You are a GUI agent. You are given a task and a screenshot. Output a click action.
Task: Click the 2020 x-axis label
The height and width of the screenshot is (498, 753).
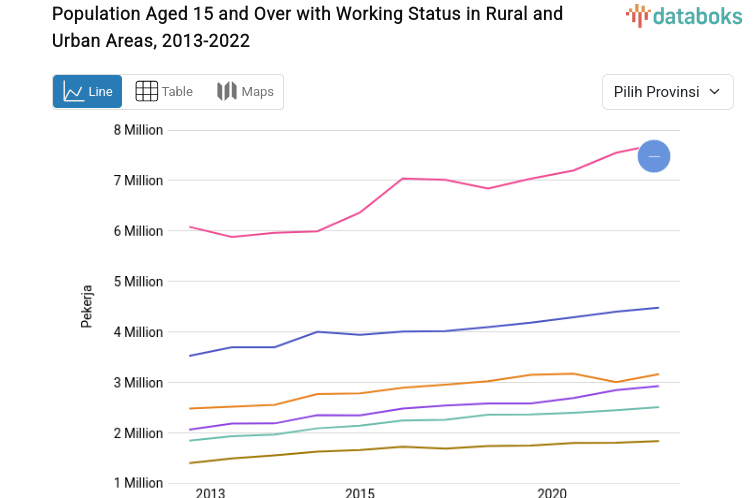coord(552,492)
